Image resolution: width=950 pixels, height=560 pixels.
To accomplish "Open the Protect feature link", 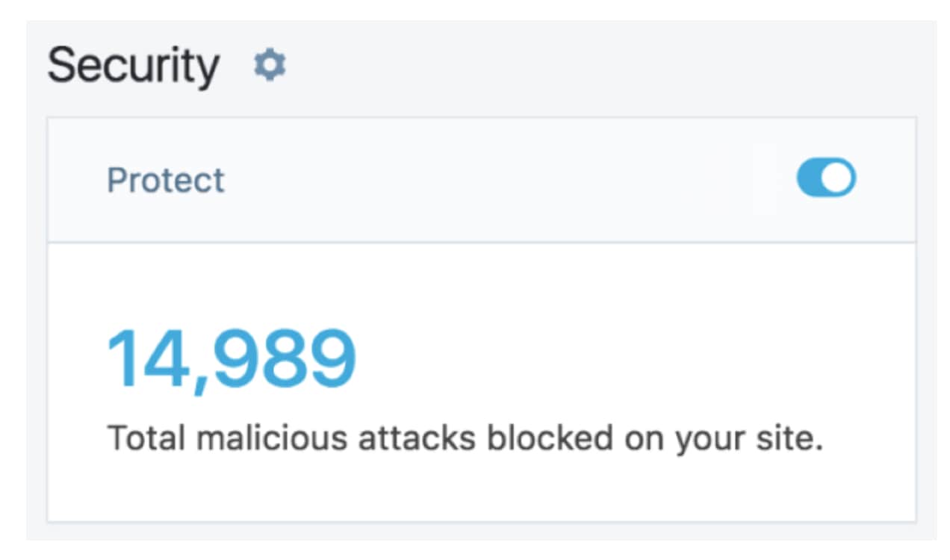I will pos(165,178).
